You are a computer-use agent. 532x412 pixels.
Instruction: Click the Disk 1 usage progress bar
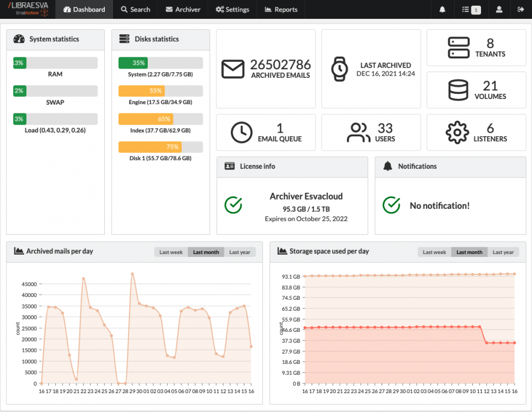160,147
